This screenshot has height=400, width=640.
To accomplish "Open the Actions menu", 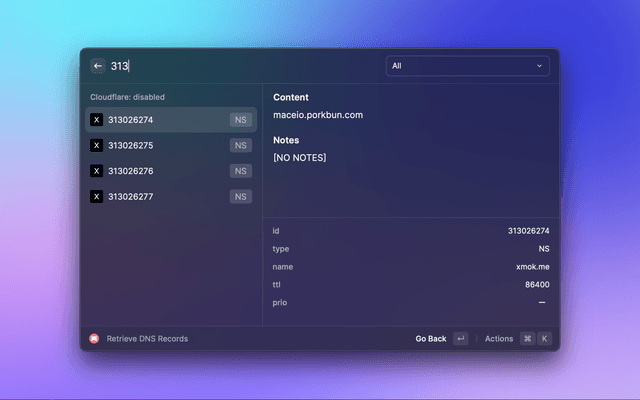I will (x=498, y=339).
